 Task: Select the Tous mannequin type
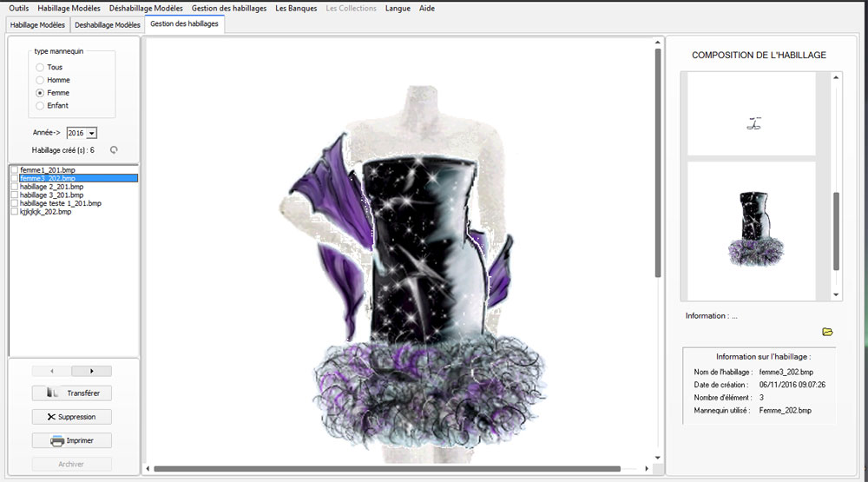point(40,67)
